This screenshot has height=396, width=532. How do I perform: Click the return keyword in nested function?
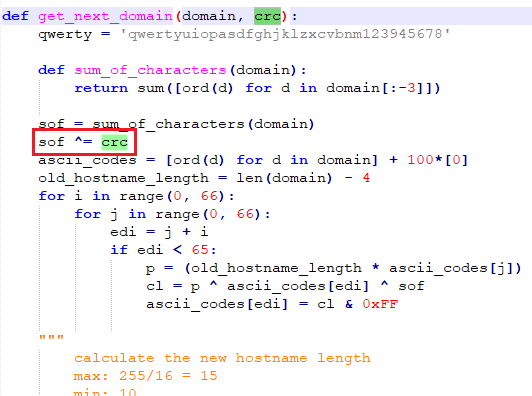click(x=101, y=88)
